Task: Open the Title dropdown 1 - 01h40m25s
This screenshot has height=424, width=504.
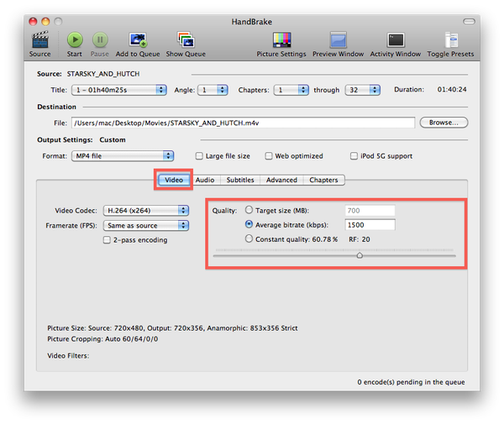Action: pos(119,90)
